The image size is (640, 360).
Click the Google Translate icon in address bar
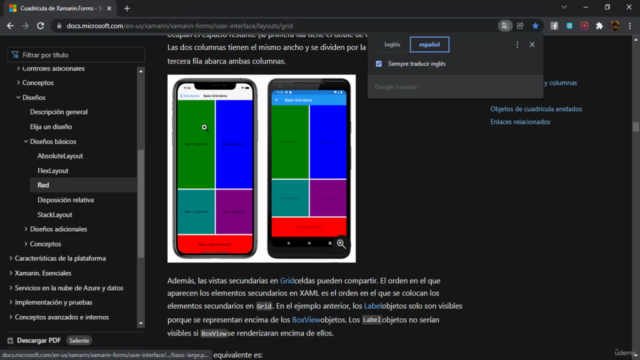(x=505, y=26)
